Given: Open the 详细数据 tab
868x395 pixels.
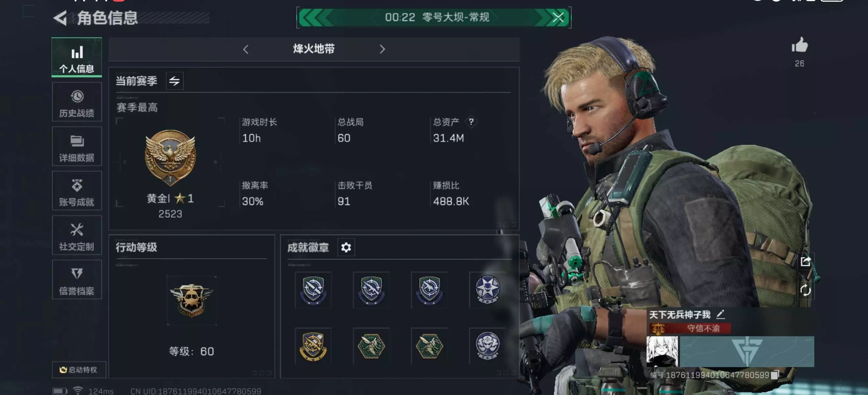Looking at the screenshot, I should [77, 146].
